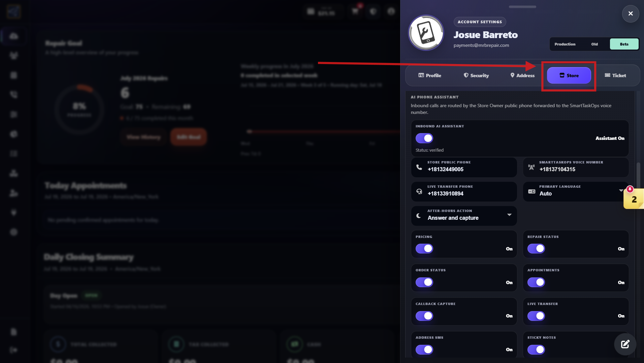Click the language card icon

click(532, 191)
